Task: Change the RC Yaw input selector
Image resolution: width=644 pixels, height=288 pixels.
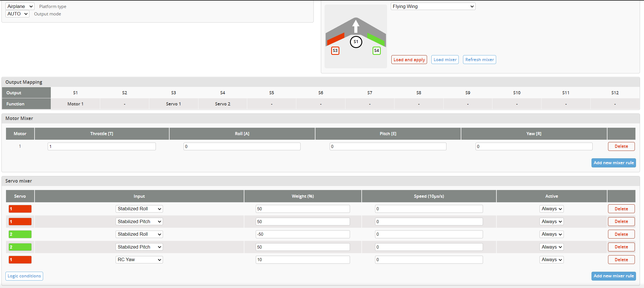Action: pos(139,259)
